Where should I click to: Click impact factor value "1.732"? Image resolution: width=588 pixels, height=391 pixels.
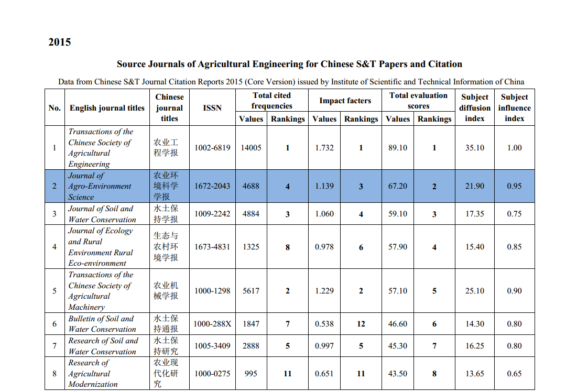click(x=324, y=148)
